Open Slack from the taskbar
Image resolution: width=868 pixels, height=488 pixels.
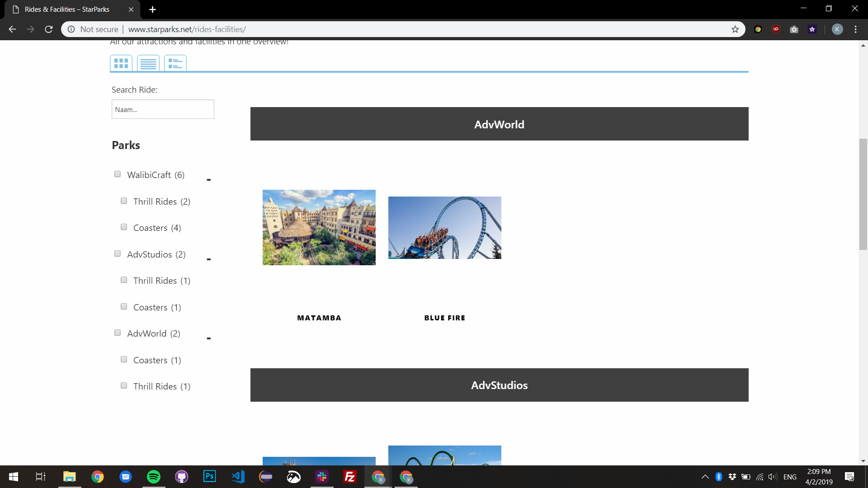tap(322, 477)
